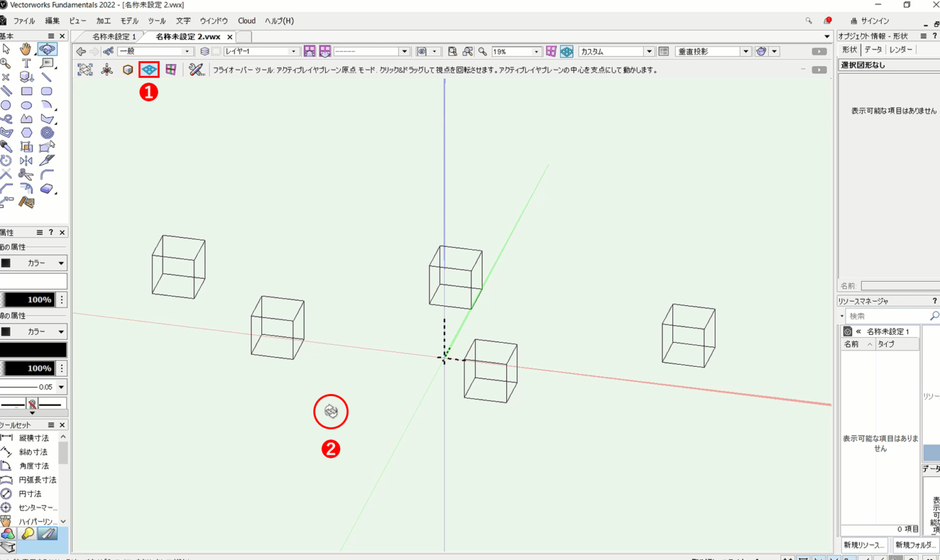This screenshot has height=560, width=940.
Task: Choose the Spiral tool
Action: click(x=47, y=133)
